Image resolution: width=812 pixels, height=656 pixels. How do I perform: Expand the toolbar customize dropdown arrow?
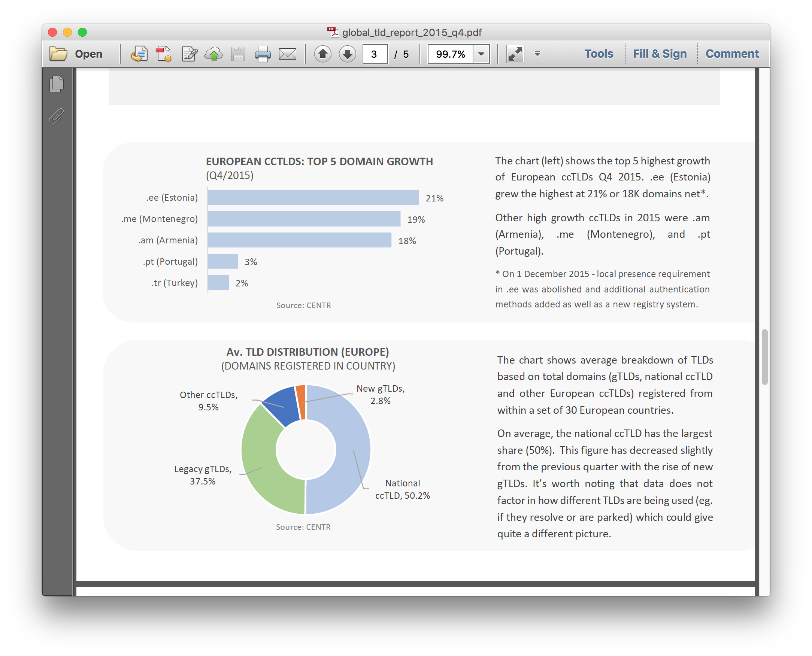537,54
